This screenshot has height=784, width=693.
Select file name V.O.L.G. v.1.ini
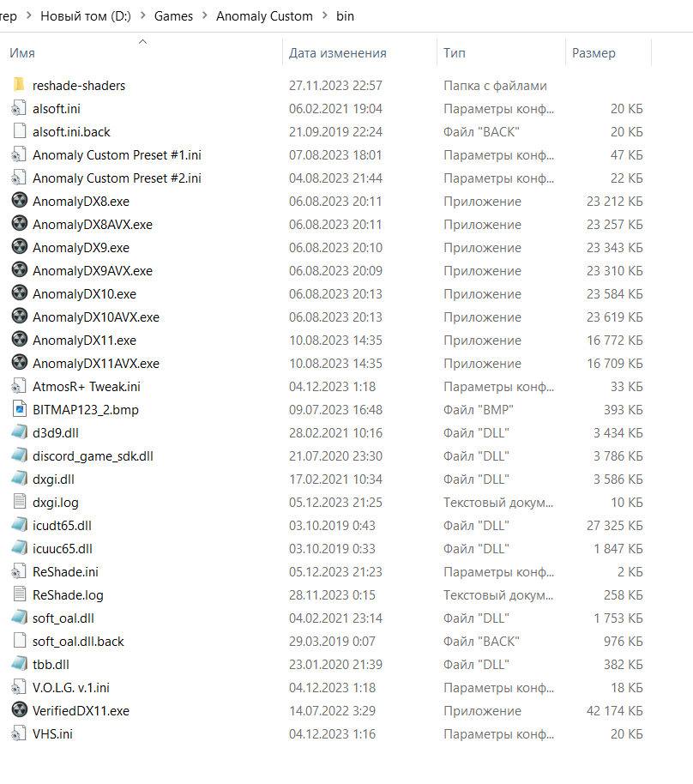pos(71,687)
